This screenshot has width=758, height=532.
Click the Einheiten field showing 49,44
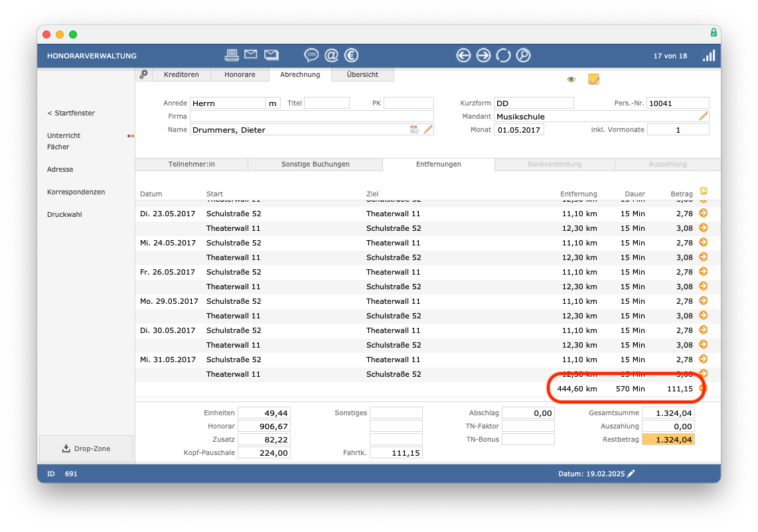(264, 413)
